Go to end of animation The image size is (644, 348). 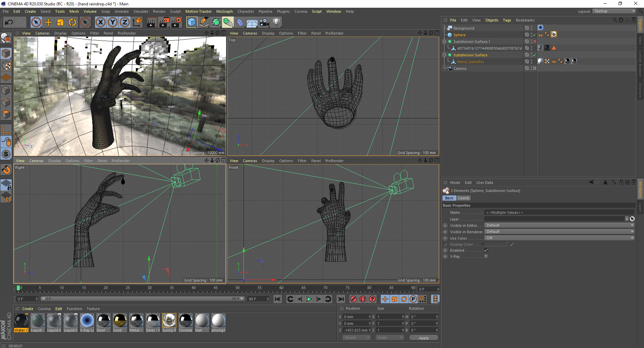(x=341, y=299)
